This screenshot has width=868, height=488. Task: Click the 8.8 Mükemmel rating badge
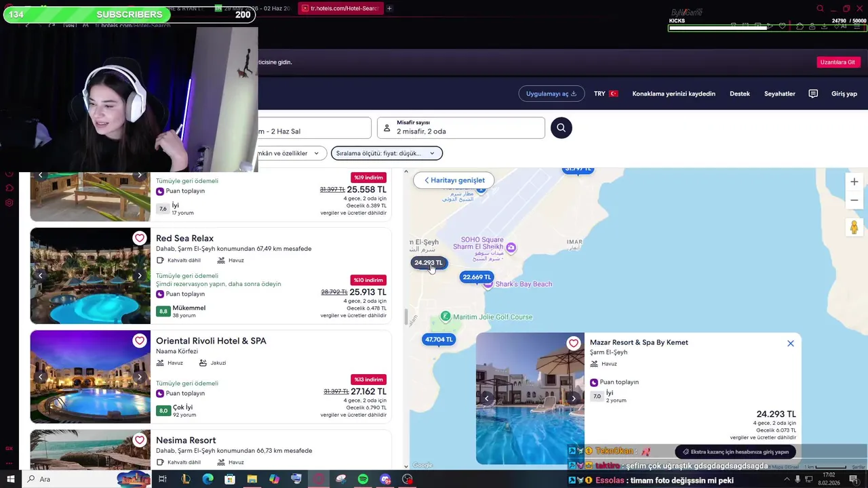pyautogui.click(x=163, y=312)
